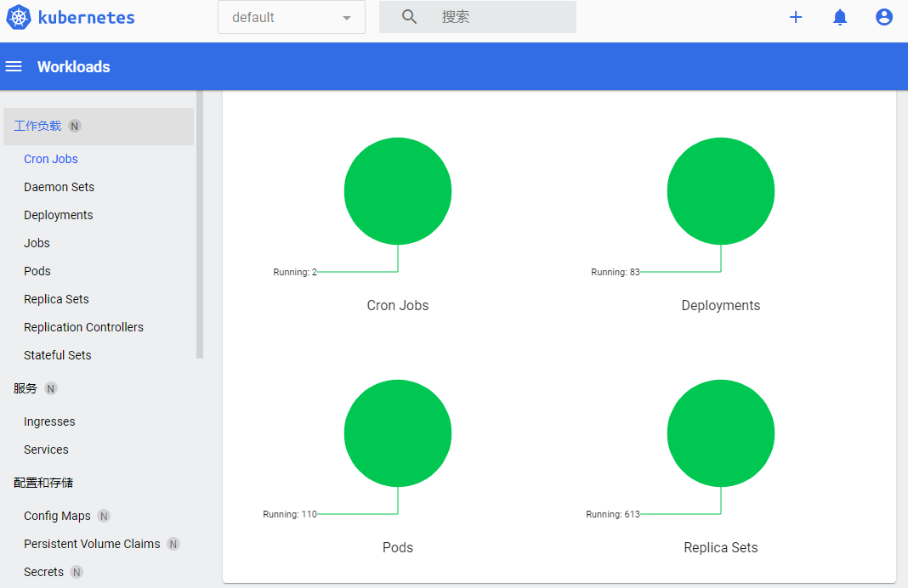Screen dimensions: 908x588
Task: Select 服务 section in the sidebar
Action: click(x=26, y=388)
